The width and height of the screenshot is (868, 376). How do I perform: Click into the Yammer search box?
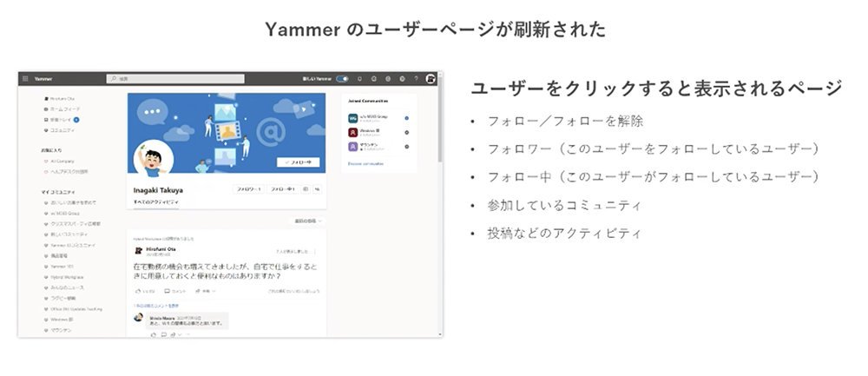175,79
